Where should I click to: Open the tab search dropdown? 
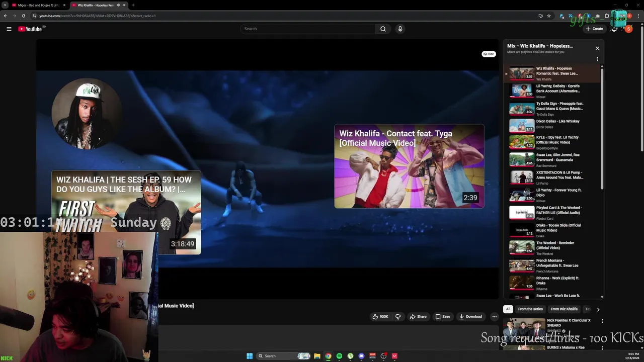[5, 5]
